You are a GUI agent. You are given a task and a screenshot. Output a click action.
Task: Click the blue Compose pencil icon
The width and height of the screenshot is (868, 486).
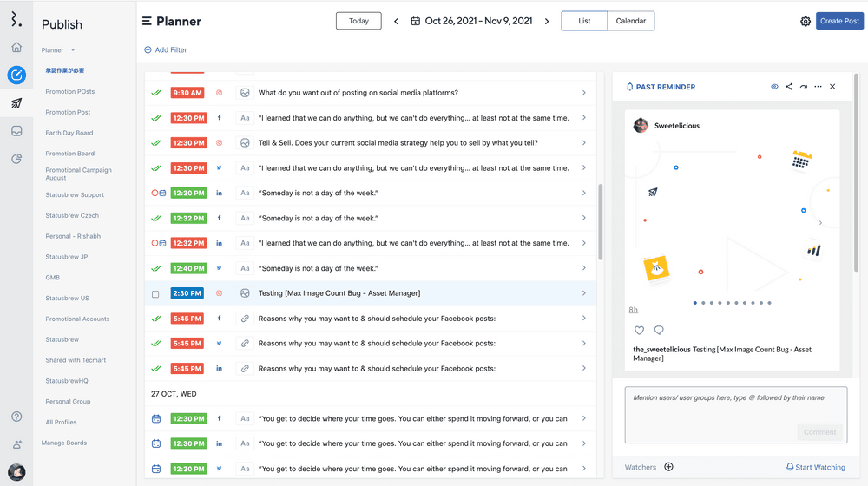tap(16, 76)
